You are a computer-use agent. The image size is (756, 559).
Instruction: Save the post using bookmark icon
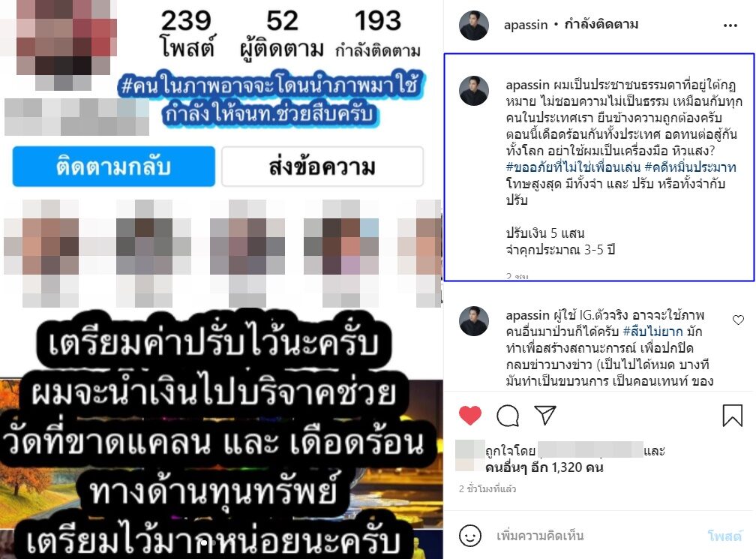coord(732,415)
